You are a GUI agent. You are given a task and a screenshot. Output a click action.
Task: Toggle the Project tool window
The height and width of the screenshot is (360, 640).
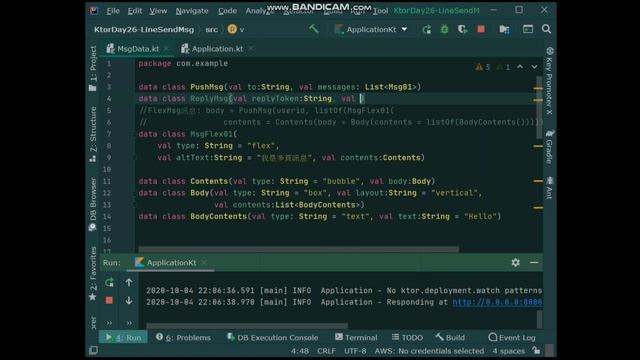click(93, 68)
